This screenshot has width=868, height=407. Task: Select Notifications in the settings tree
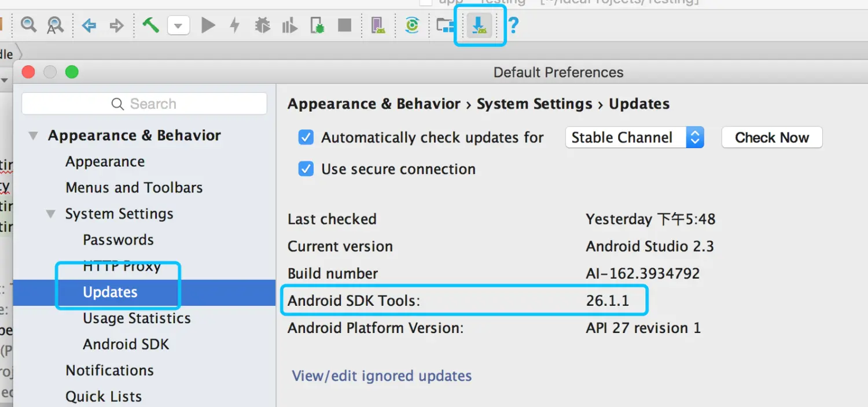(109, 371)
